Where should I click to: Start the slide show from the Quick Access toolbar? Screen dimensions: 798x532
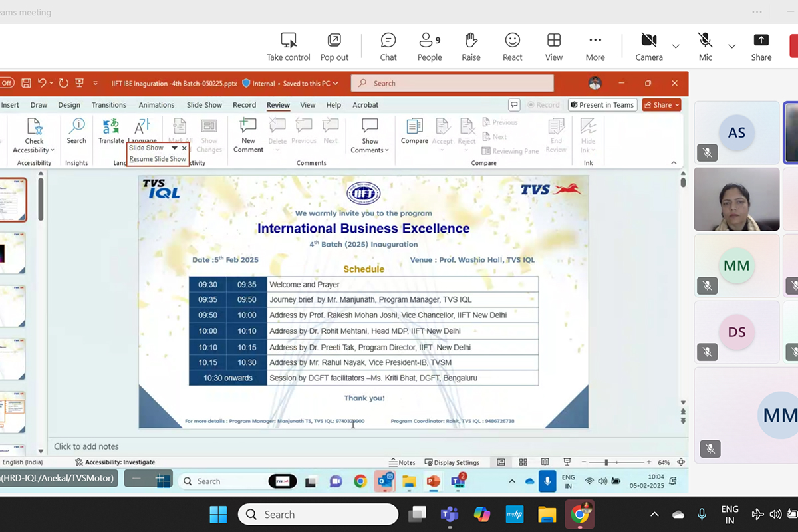tap(79, 83)
